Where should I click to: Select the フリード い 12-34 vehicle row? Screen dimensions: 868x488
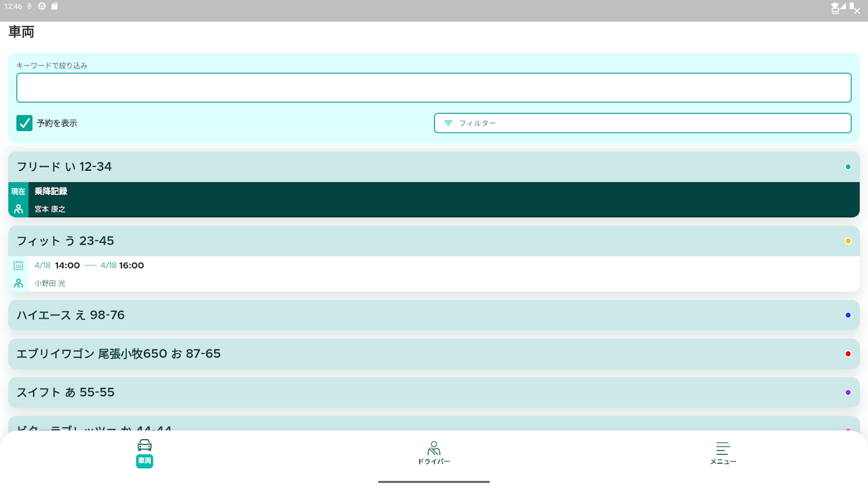coord(434,167)
